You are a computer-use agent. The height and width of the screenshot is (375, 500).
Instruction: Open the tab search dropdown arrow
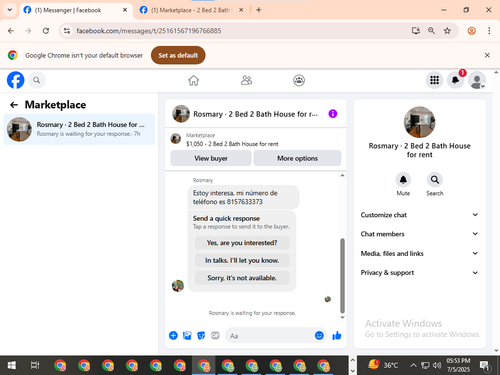[10, 10]
